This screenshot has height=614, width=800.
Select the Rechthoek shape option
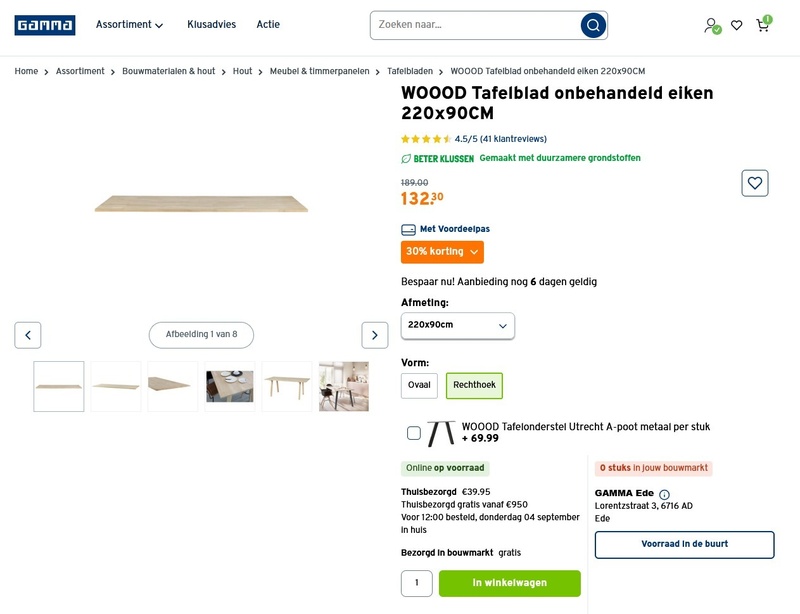click(x=474, y=385)
